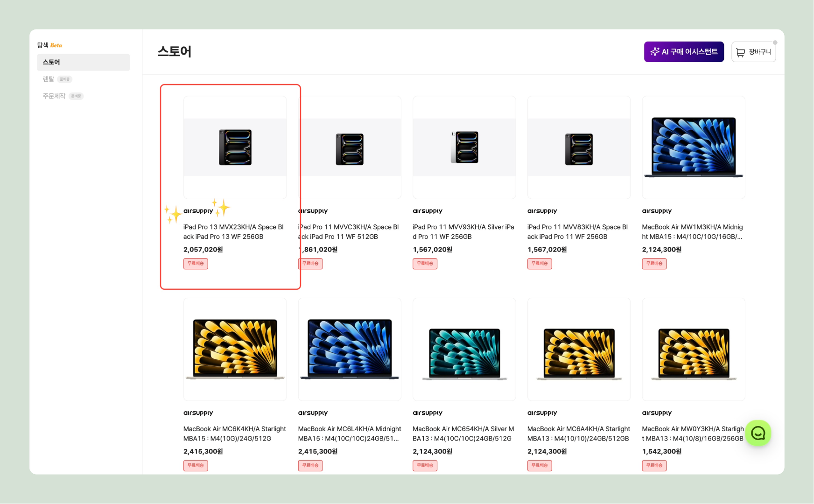Click the 탐색 Beta logo
The image size is (814, 504).
(x=49, y=45)
